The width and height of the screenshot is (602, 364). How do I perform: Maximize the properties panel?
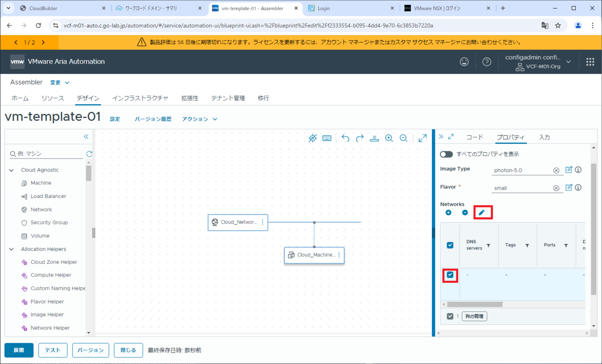click(x=451, y=136)
